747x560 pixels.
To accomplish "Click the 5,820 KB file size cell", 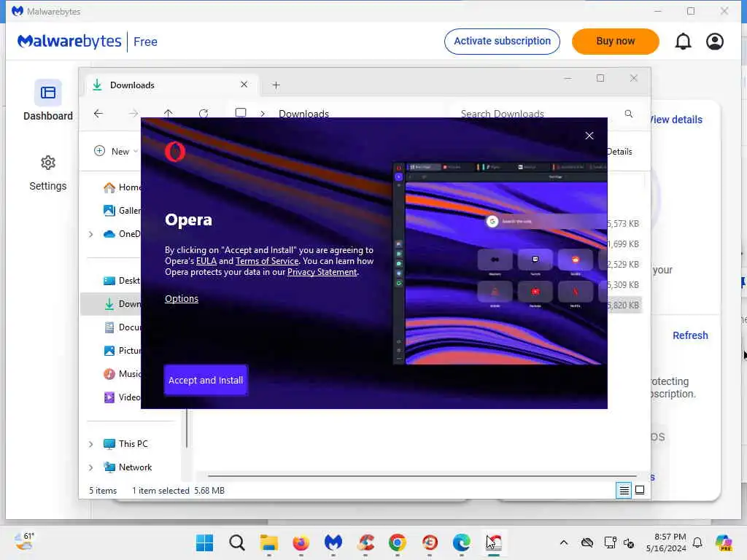I will click(x=624, y=306).
